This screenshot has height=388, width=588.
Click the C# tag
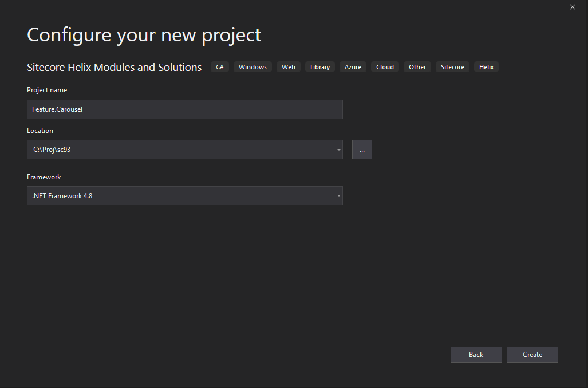click(220, 67)
